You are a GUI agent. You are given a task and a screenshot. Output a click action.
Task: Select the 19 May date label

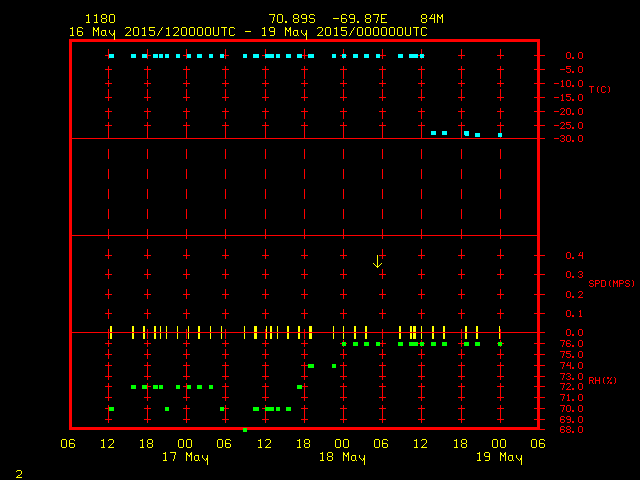(x=499, y=458)
